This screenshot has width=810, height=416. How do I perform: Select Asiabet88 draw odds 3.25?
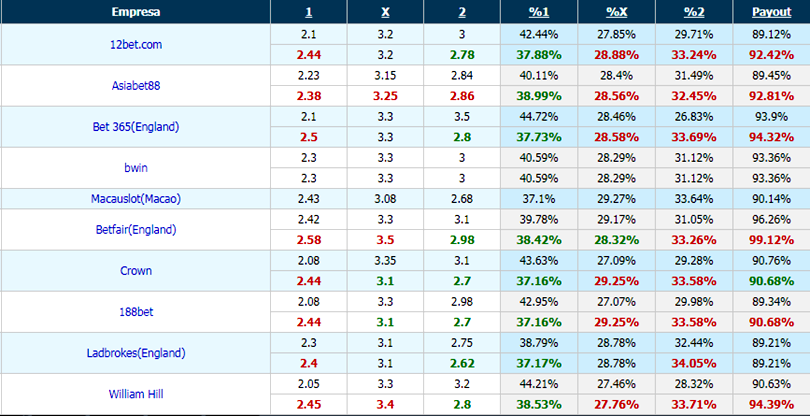[x=385, y=96]
